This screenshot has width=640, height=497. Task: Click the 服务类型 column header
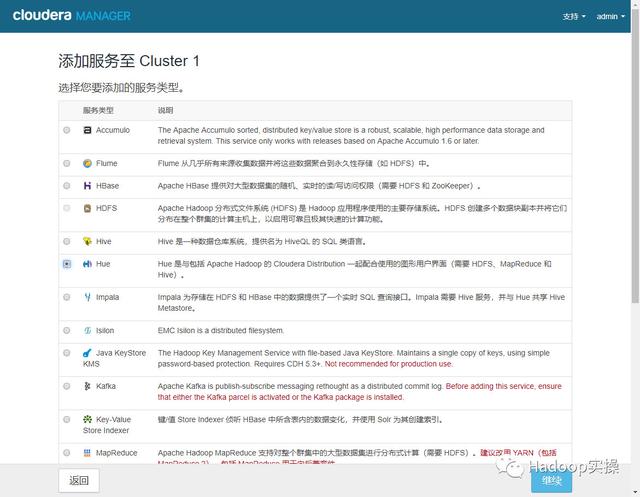click(x=98, y=110)
